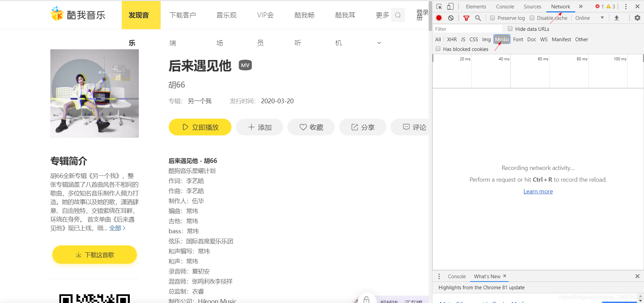This screenshot has width=644, height=303.
Task: Select the Network tab
Action: (560, 6)
